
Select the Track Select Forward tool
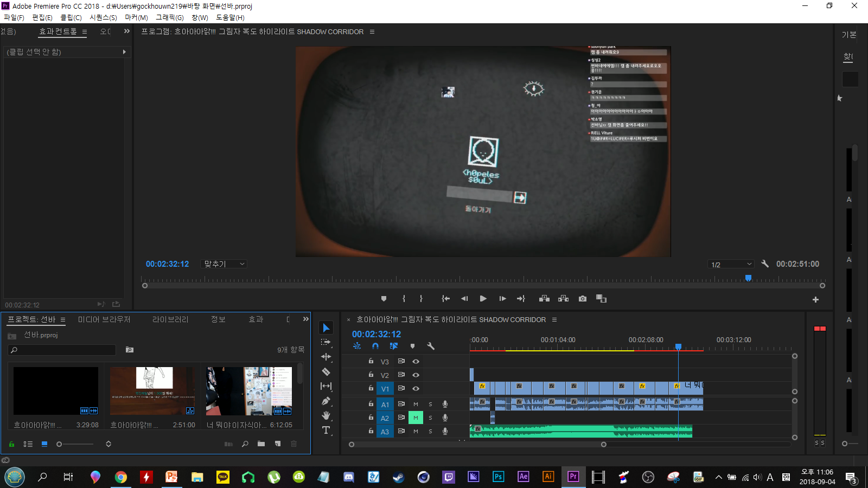tap(326, 342)
